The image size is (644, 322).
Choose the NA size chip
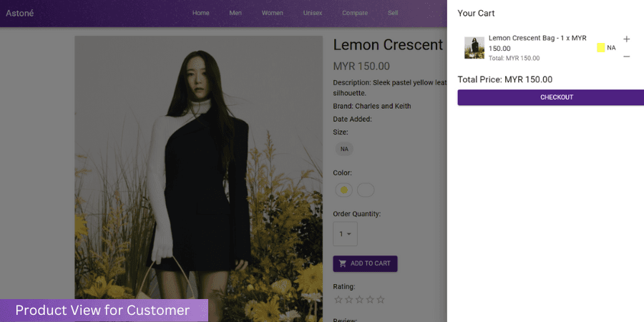(344, 149)
